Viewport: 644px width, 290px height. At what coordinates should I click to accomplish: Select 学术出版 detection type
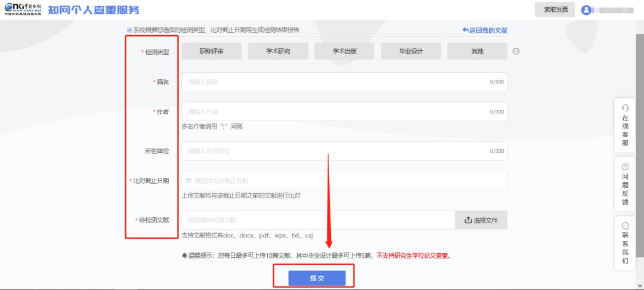[344, 51]
